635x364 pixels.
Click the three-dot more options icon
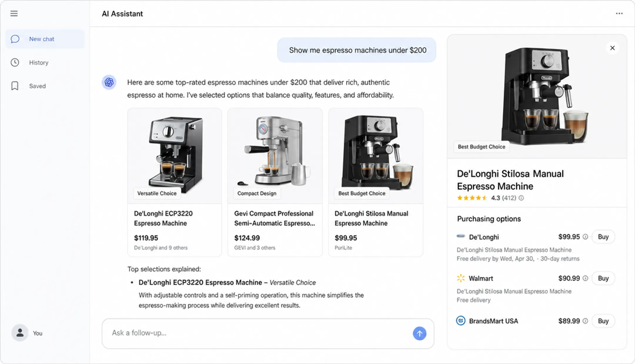pos(619,14)
